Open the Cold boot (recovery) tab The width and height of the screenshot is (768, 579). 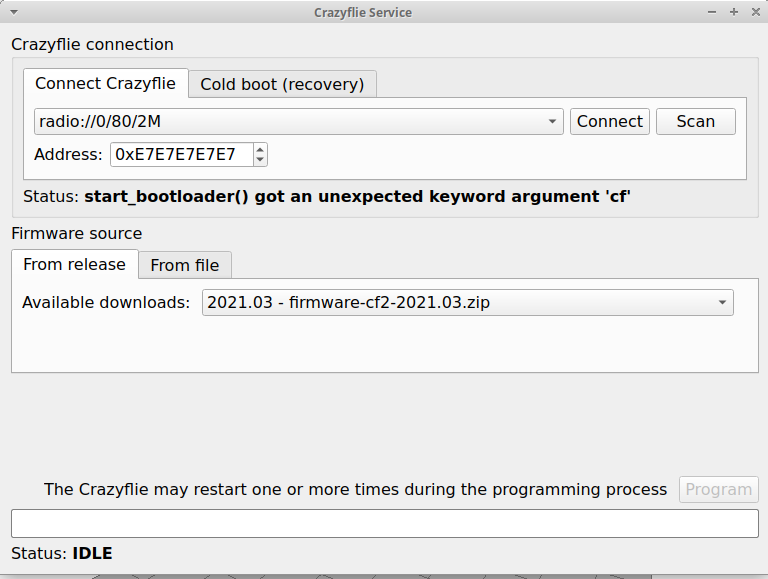282,84
